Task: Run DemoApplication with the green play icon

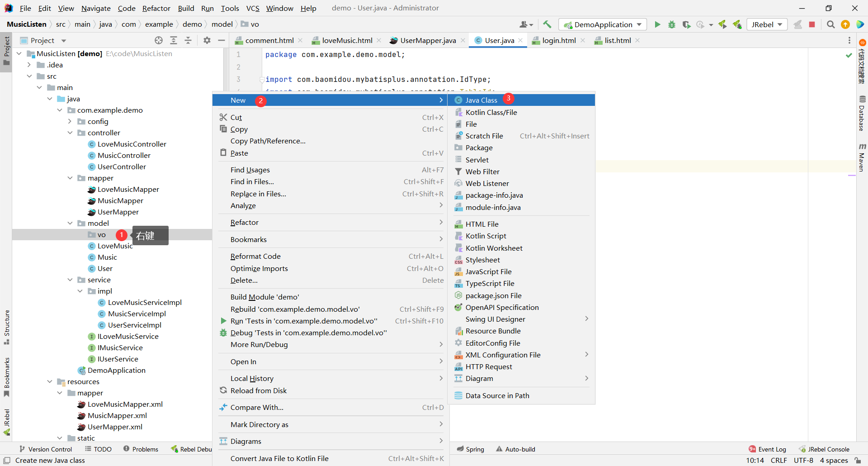Action: click(x=657, y=24)
